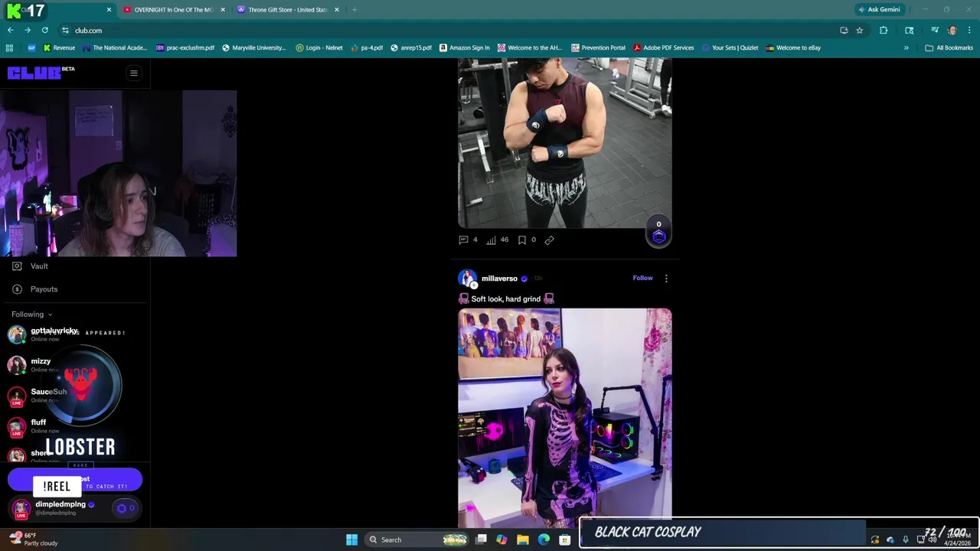Image resolution: width=980 pixels, height=551 pixels.
Task: Open a new browser tab
Action: 354,10
